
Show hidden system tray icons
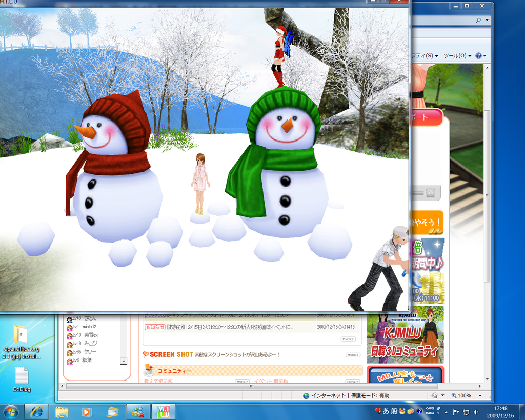(446, 412)
